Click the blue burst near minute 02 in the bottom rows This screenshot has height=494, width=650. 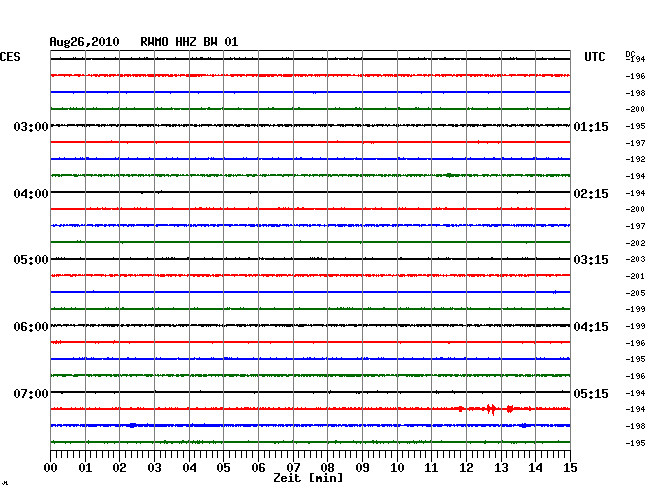(133, 425)
